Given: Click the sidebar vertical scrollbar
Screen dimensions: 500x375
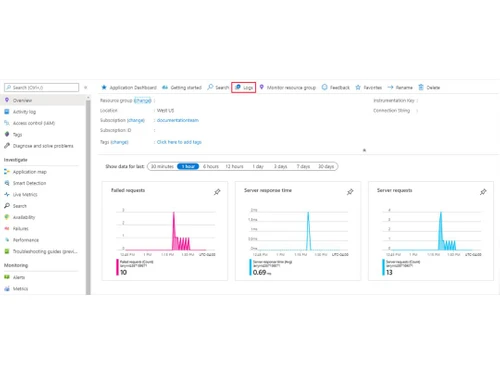Looking at the screenshot, I should [x=88, y=197].
